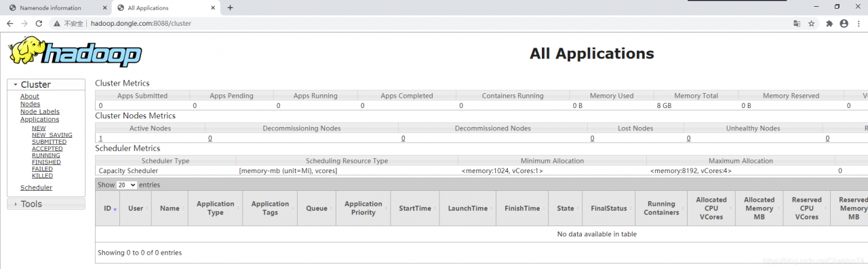Sort table by Application Type column
The height and width of the screenshot is (269, 868).
tap(215, 209)
